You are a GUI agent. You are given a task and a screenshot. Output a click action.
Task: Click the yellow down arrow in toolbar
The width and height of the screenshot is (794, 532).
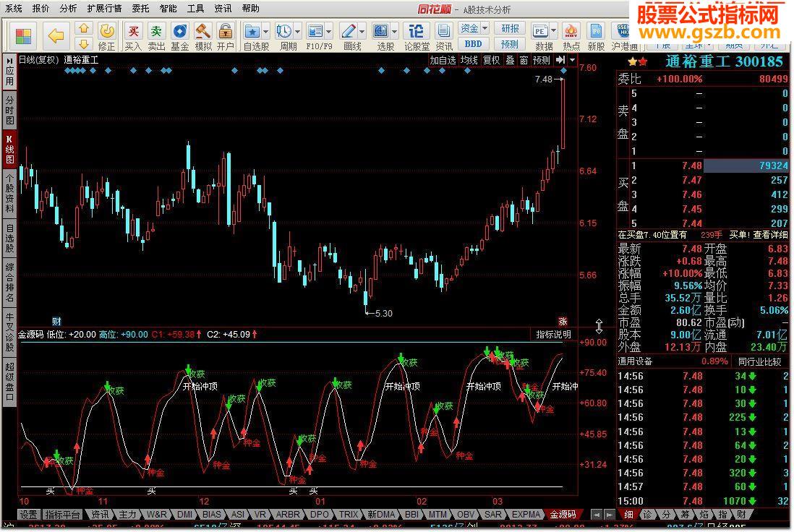84,43
